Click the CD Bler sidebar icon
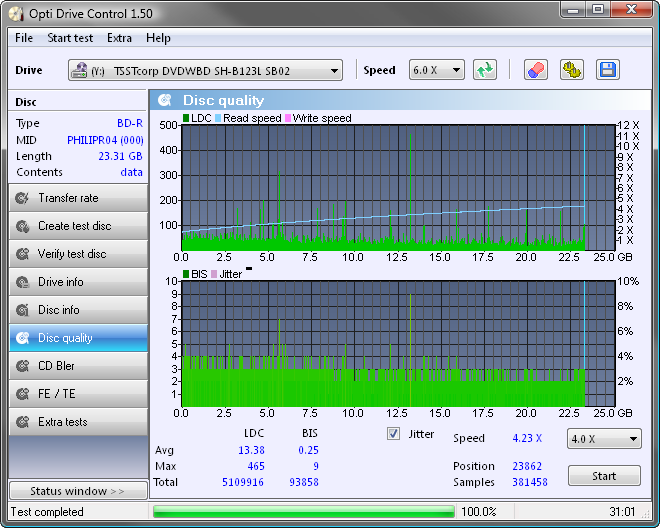Screen dimensions: 660x528 (22, 366)
